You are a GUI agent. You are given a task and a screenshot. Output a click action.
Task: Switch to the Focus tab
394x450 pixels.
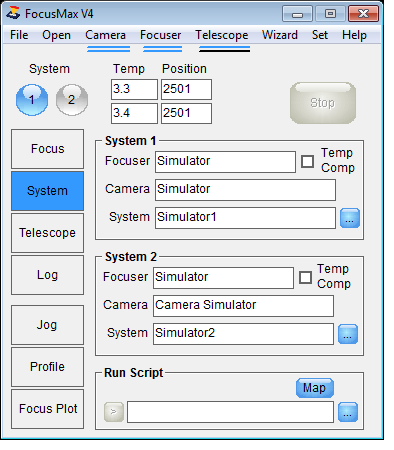point(47,149)
